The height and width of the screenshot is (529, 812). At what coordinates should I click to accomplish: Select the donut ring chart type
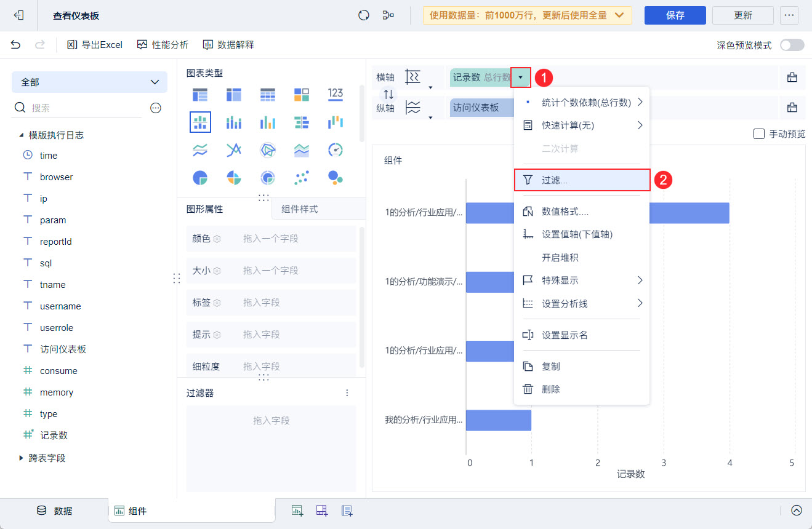click(268, 178)
